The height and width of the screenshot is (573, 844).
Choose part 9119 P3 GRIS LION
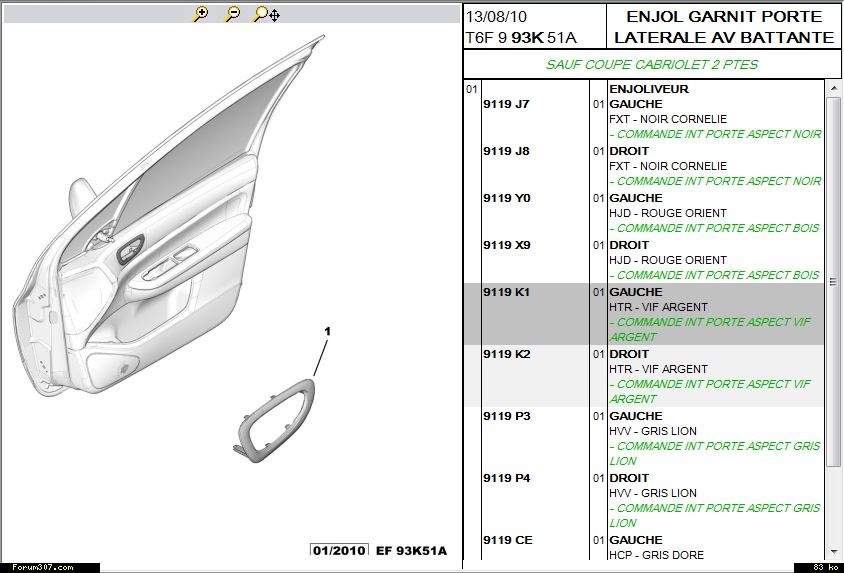point(506,416)
